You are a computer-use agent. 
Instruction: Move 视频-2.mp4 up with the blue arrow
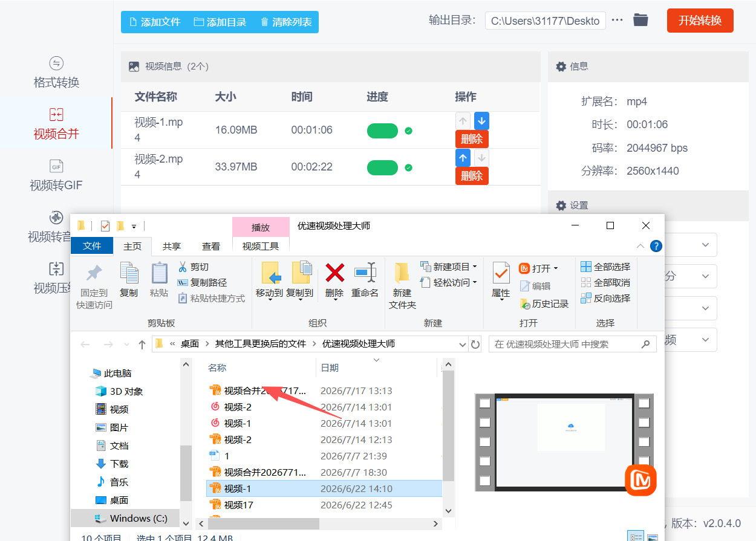[x=463, y=158]
